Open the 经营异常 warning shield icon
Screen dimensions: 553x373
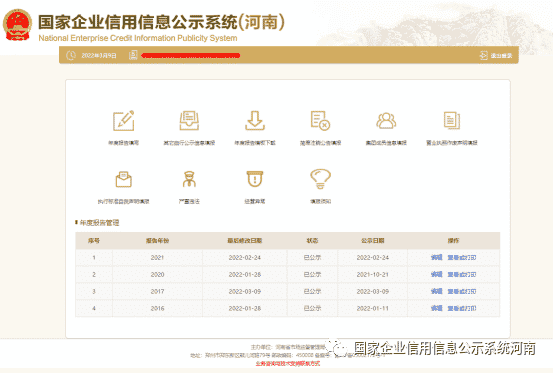tap(255, 179)
